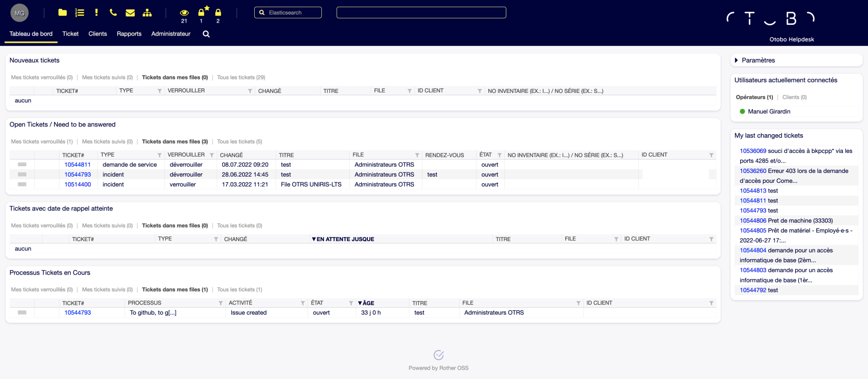Click the MG user avatar

click(x=20, y=13)
